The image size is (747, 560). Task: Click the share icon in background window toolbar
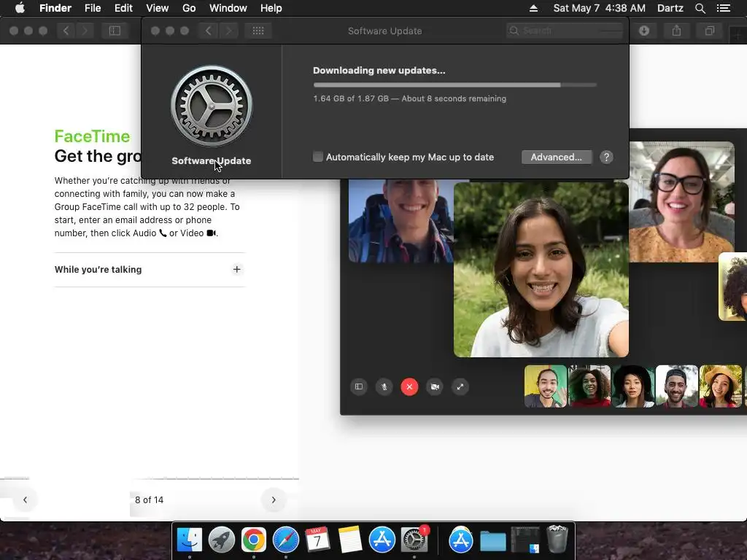coord(676,31)
